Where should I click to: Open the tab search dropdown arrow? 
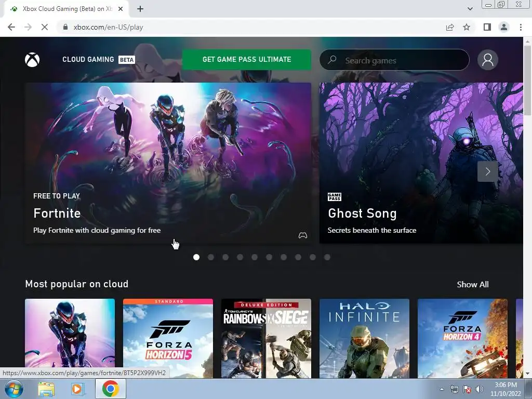(470, 9)
